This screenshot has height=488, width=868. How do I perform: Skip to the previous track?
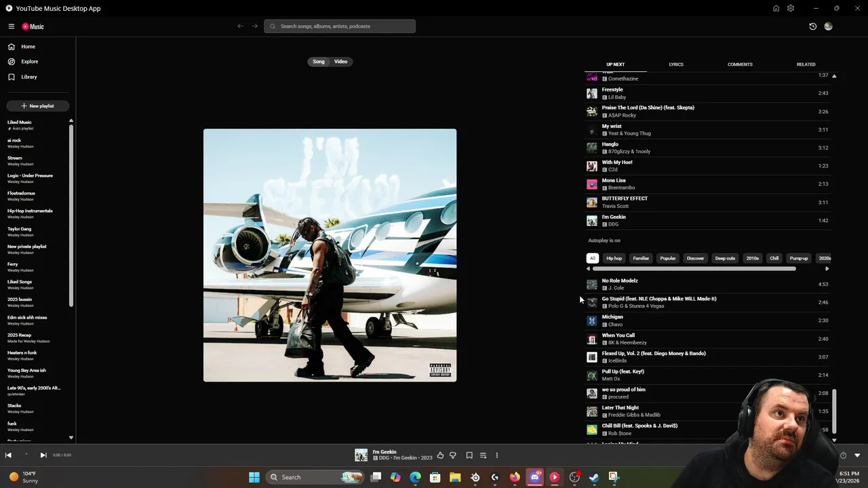click(x=8, y=455)
